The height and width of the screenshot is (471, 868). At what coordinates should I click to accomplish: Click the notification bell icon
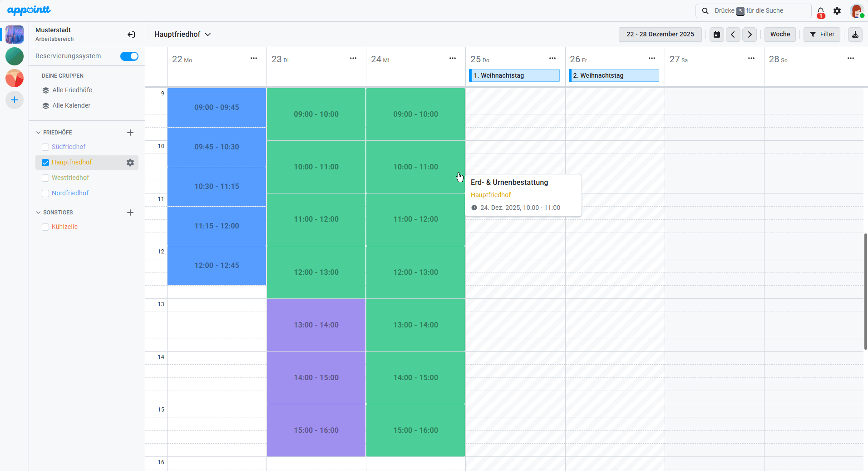821,11
